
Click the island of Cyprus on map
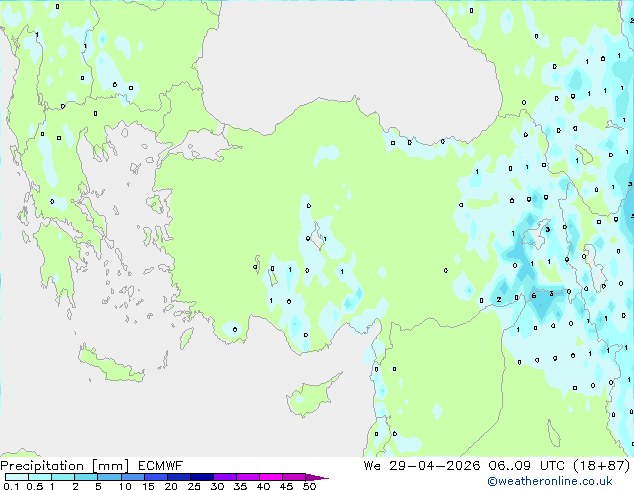(x=311, y=397)
